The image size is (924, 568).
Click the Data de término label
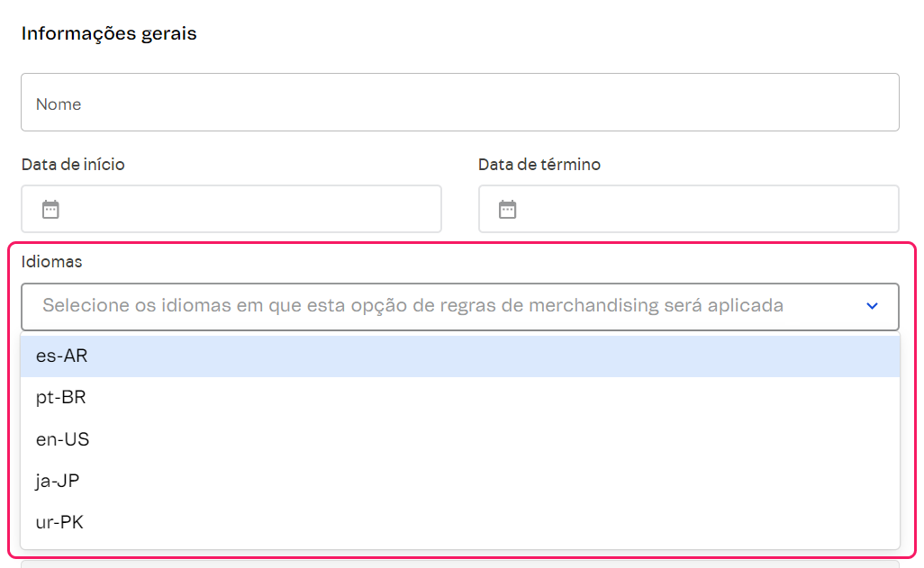click(539, 165)
